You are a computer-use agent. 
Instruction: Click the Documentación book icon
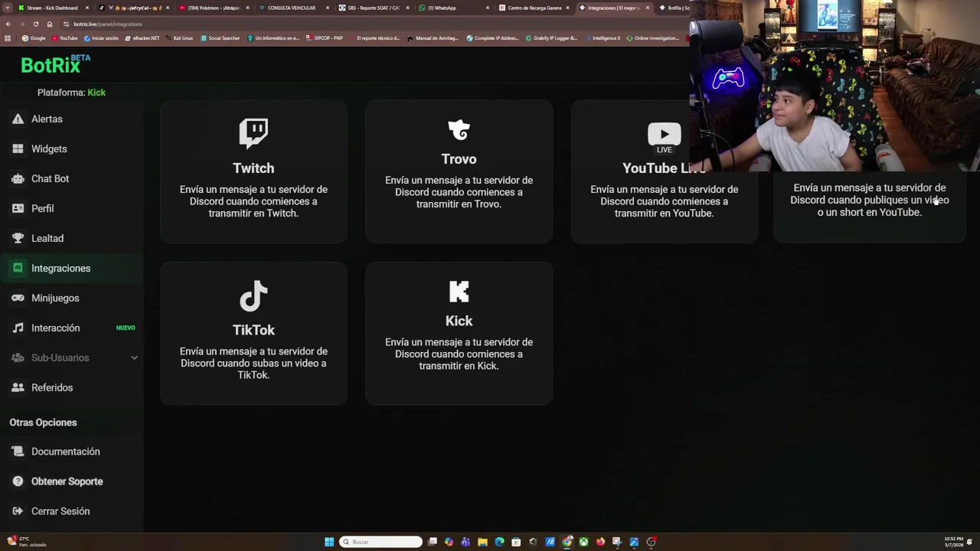point(18,452)
